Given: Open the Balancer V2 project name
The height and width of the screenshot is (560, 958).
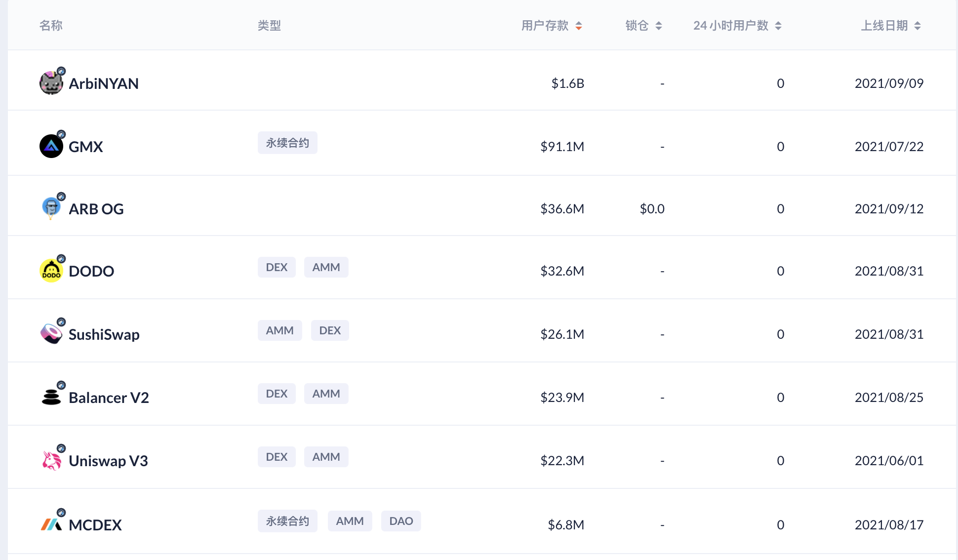Looking at the screenshot, I should pyautogui.click(x=109, y=398).
